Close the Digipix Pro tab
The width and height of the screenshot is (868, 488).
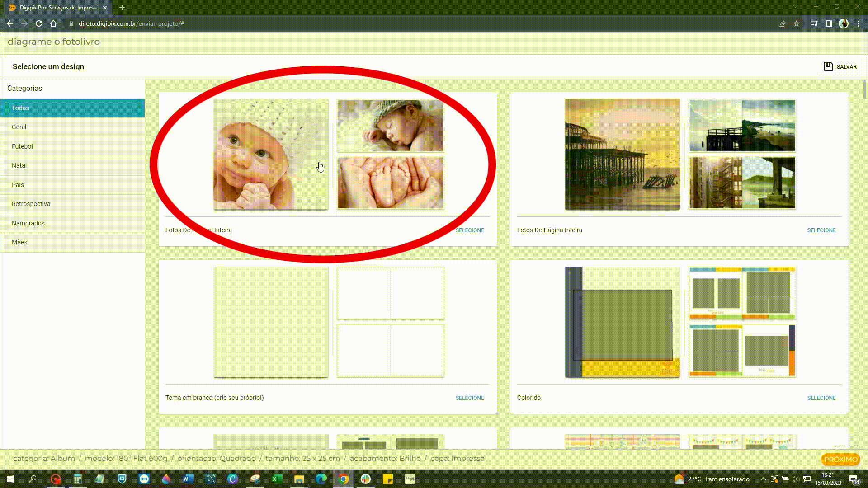105,8
